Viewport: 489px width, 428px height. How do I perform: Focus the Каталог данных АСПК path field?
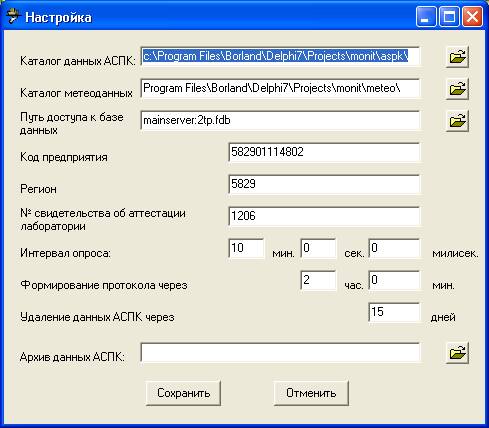(x=280, y=56)
